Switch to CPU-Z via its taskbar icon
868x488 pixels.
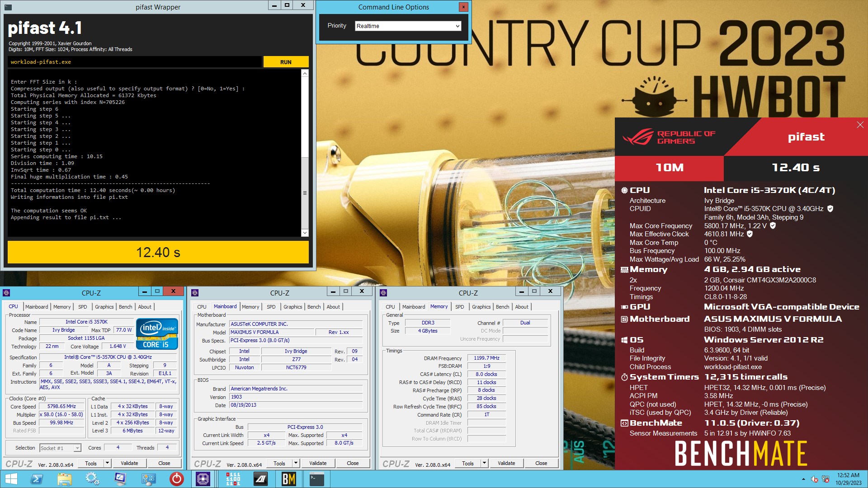pyautogui.click(x=203, y=479)
